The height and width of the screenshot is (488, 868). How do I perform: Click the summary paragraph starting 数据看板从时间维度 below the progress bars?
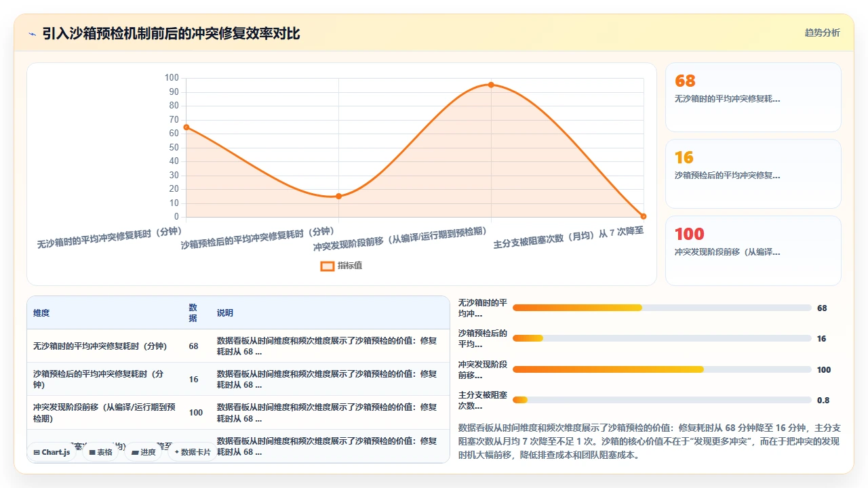(650, 441)
